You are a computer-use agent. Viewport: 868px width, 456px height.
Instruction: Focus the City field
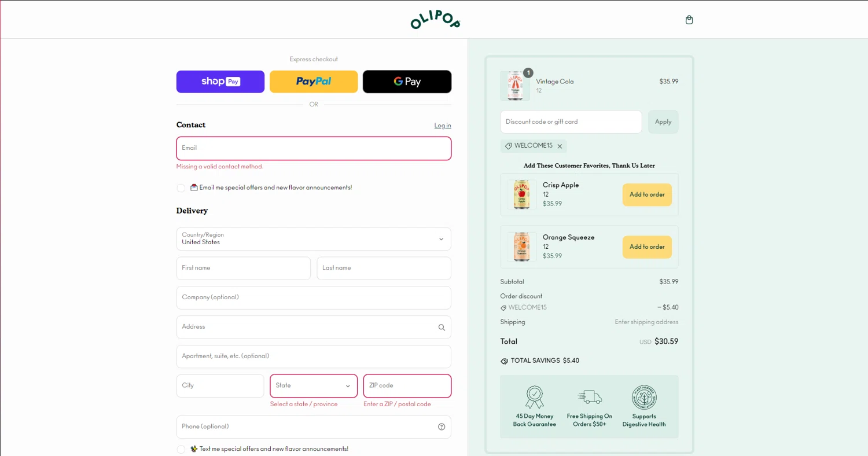pyautogui.click(x=220, y=386)
